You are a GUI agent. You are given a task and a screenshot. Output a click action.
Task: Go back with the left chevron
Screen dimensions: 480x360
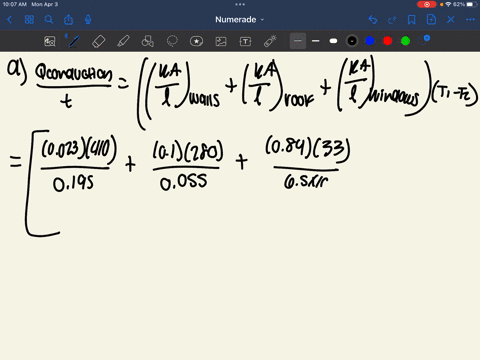(9, 20)
